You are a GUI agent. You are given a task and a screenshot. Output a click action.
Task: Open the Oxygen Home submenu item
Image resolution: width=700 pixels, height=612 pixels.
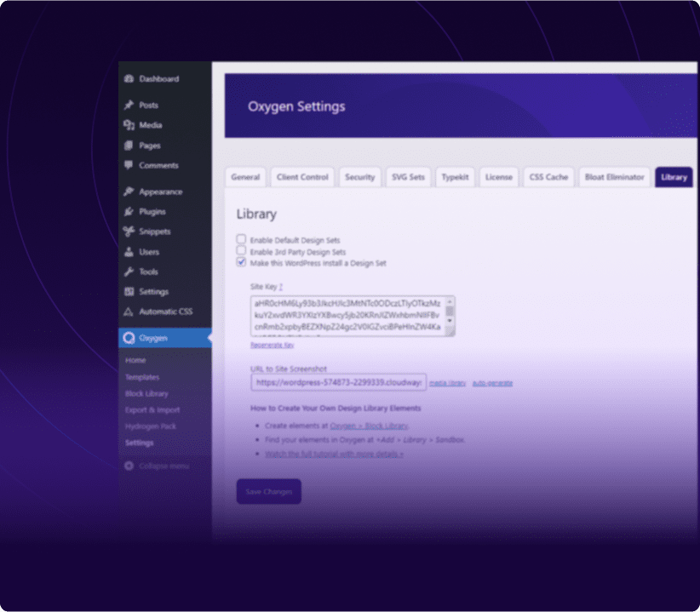[x=135, y=360]
